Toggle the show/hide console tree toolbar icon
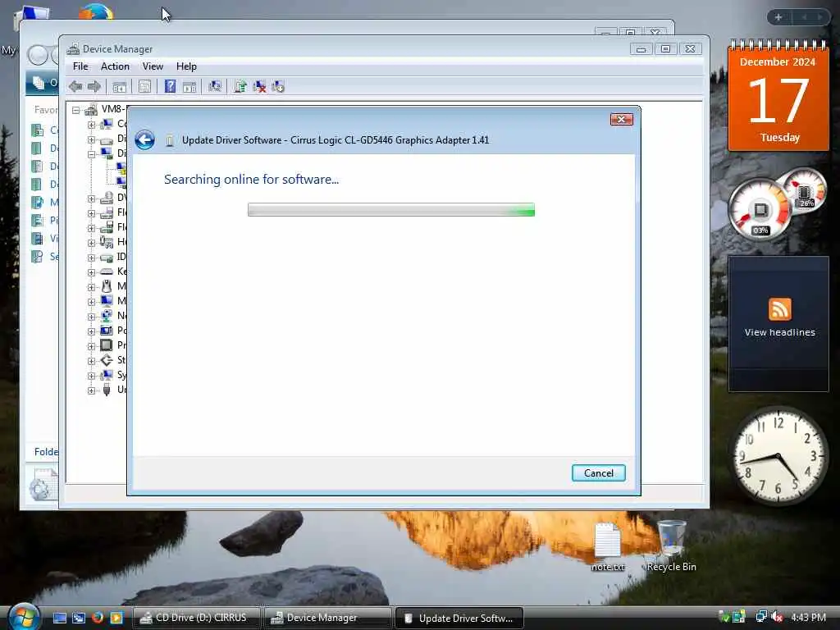840x630 pixels. [x=120, y=86]
